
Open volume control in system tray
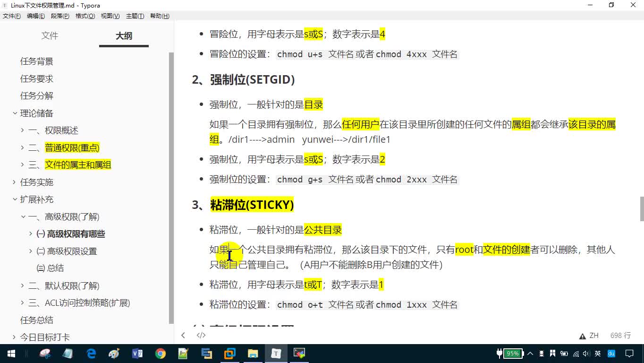click(586, 353)
